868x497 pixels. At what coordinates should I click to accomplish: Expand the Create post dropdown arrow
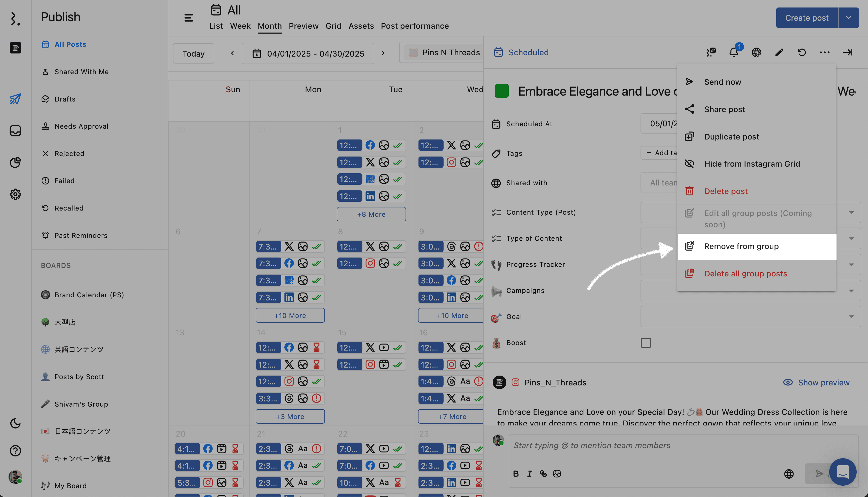coord(848,18)
